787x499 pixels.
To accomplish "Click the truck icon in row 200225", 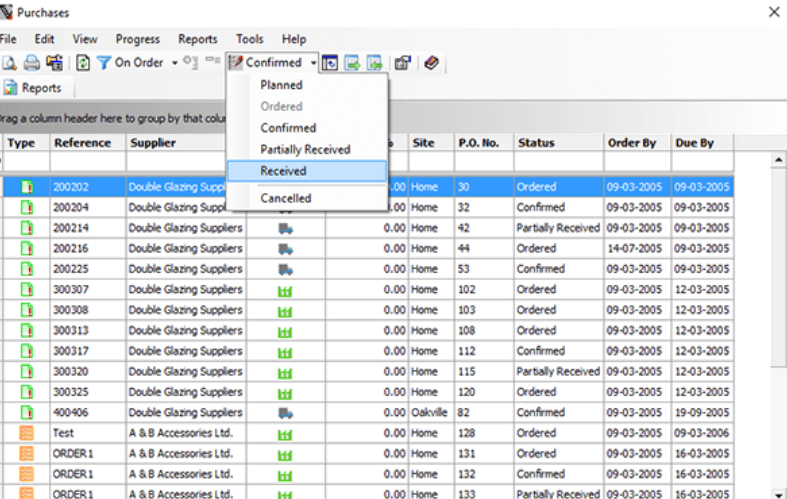I will point(286,270).
